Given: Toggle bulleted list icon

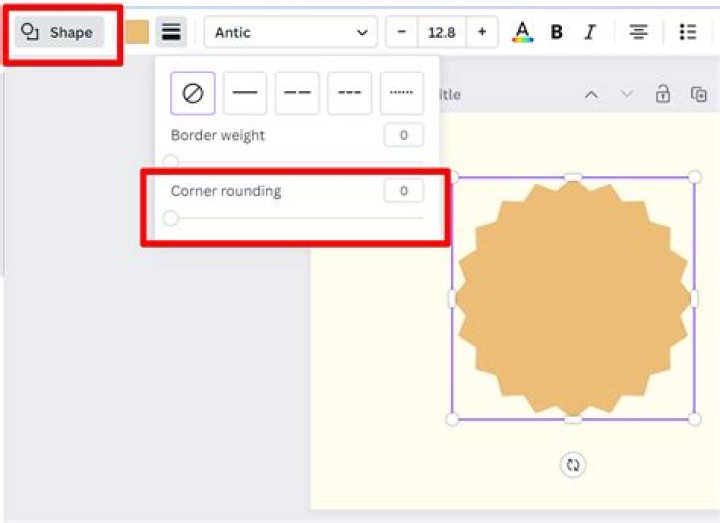Looking at the screenshot, I should tap(688, 32).
